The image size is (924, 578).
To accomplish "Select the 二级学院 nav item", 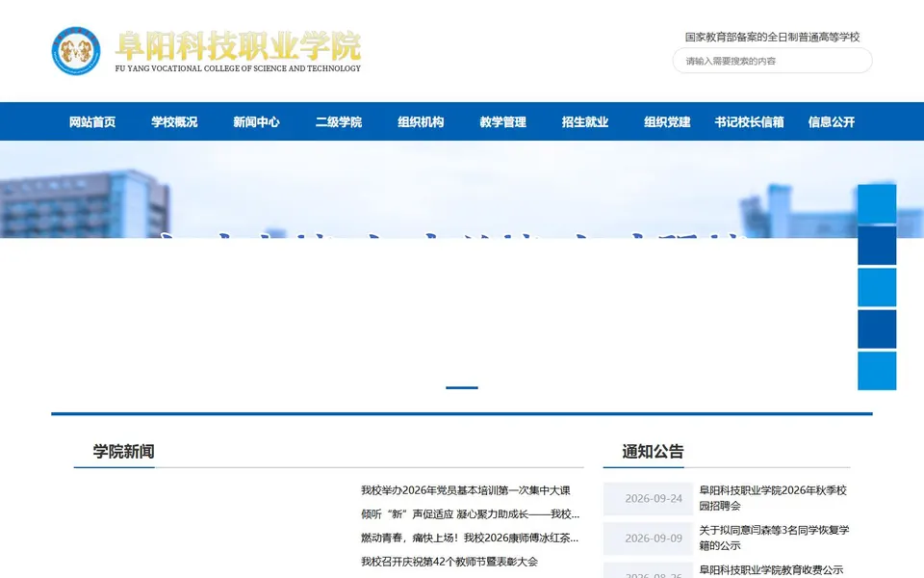I will 339,121.
